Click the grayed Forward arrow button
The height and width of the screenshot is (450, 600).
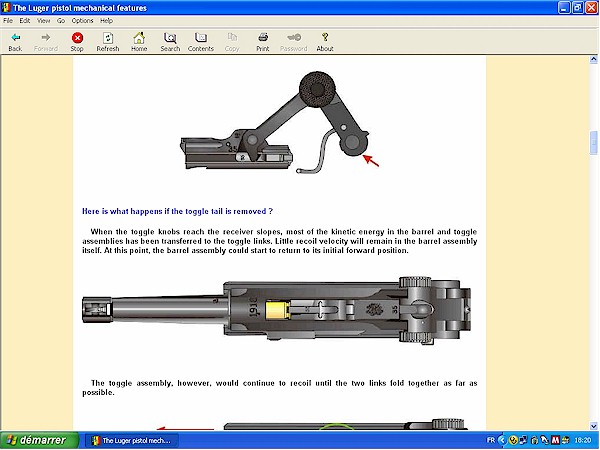(x=46, y=42)
